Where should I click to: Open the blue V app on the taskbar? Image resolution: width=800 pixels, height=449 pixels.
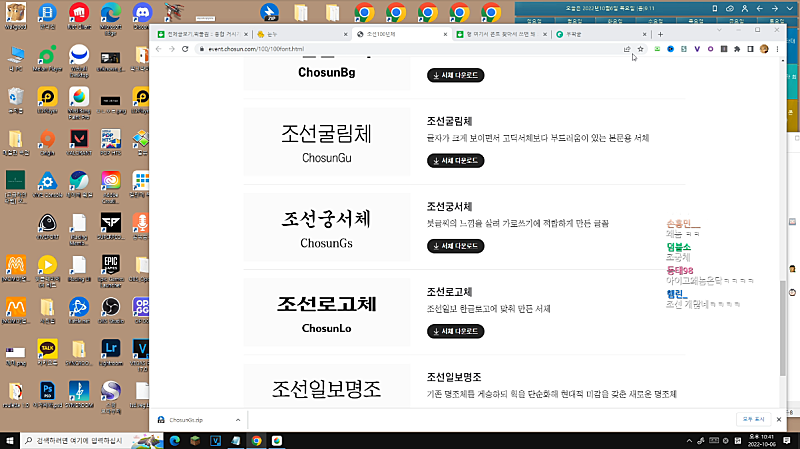coord(215,440)
